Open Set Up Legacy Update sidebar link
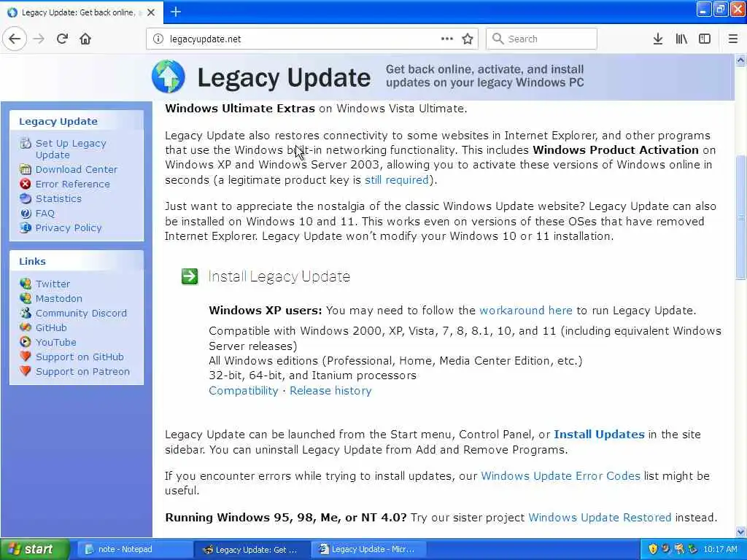The width and height of the screenshot is (747, 560). pyautogui.click(x=71, y=149)
